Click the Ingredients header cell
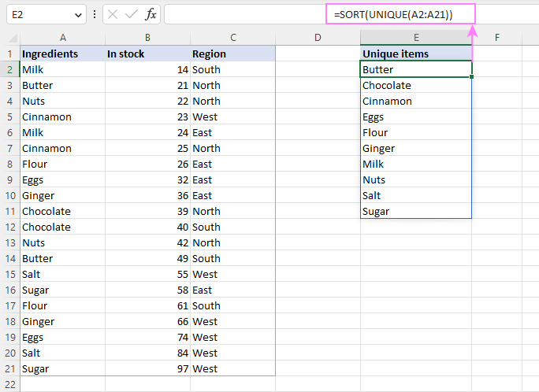This screenshot has width=539, height=392. pyautogui.click(x=62, y=54)
